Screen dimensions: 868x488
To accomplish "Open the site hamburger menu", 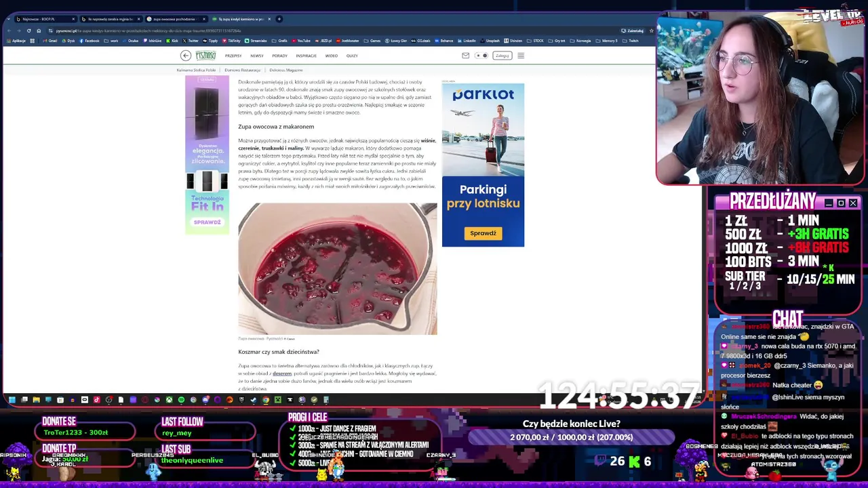I will [521, 56].
